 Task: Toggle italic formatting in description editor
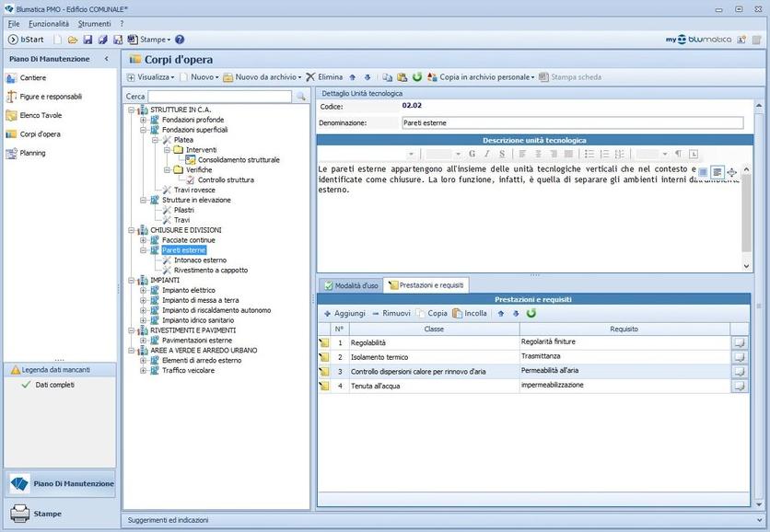[x=487, y=154]
